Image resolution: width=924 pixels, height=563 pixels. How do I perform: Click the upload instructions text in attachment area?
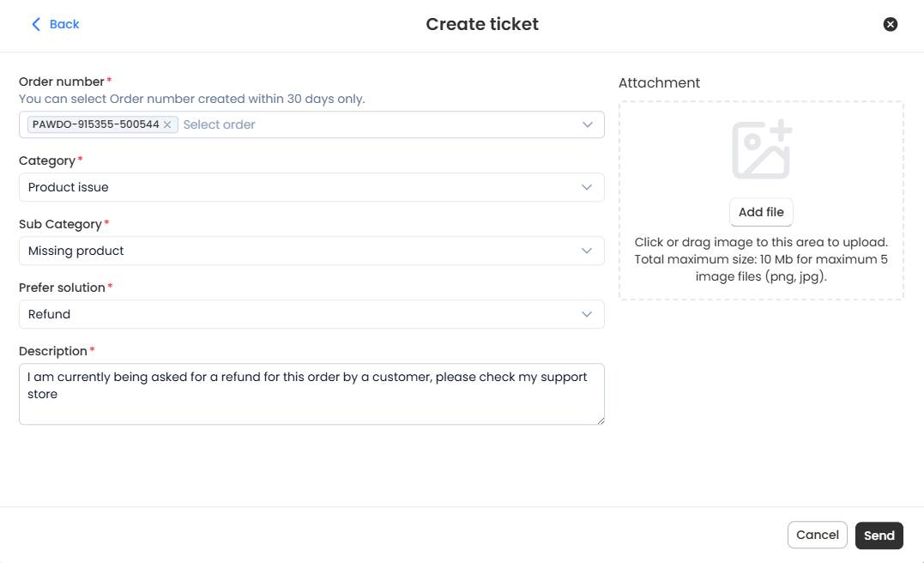click(x=761, y=259)
